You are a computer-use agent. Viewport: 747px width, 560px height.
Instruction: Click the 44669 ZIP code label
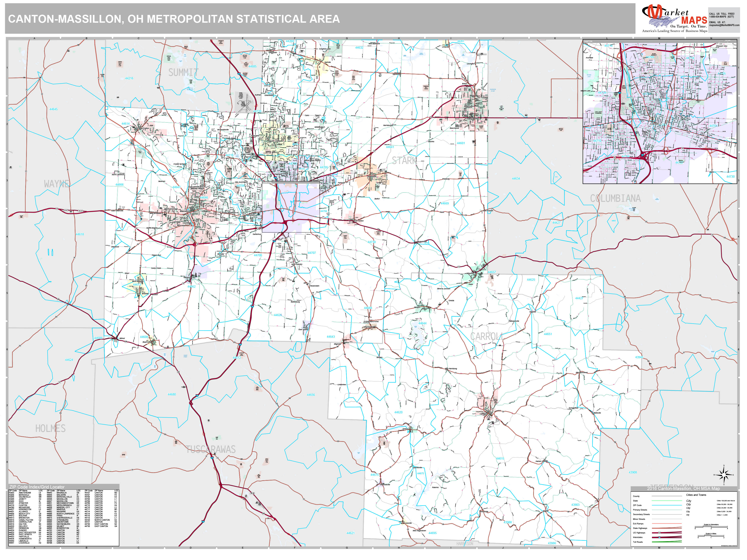point(445,204)
